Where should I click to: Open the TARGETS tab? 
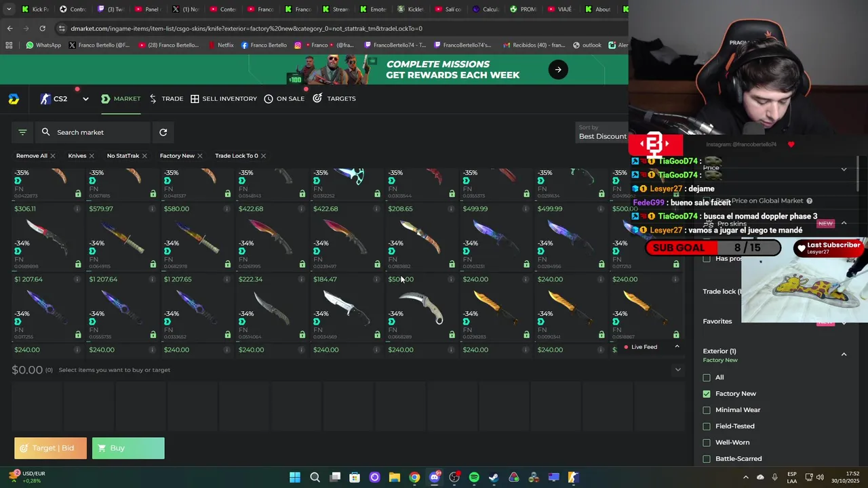334,99
